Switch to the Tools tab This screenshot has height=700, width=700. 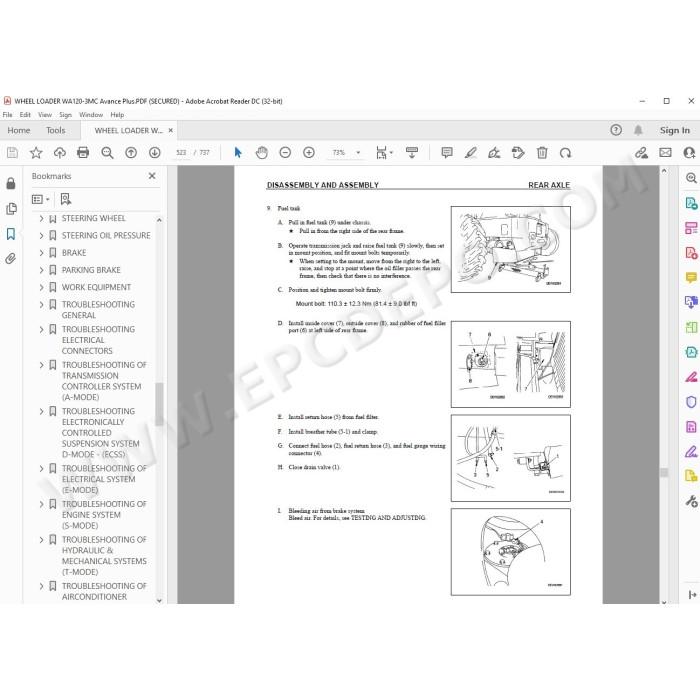tap(55, 130)
